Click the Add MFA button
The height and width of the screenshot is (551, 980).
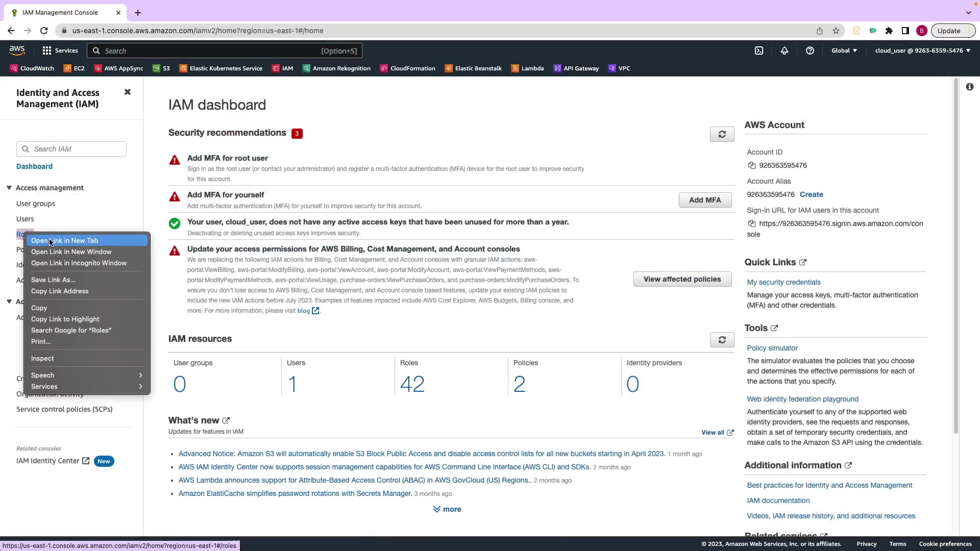click(x=705, y=200)
